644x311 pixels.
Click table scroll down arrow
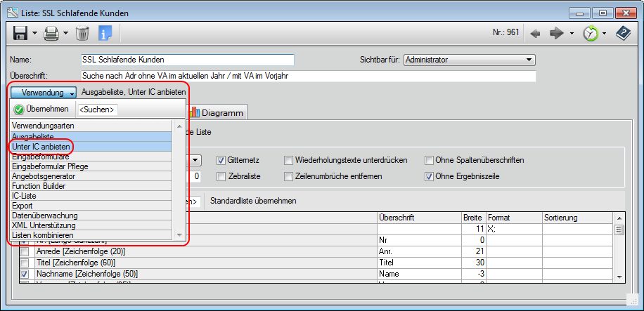pyautogui.click(x=619, y=277)
